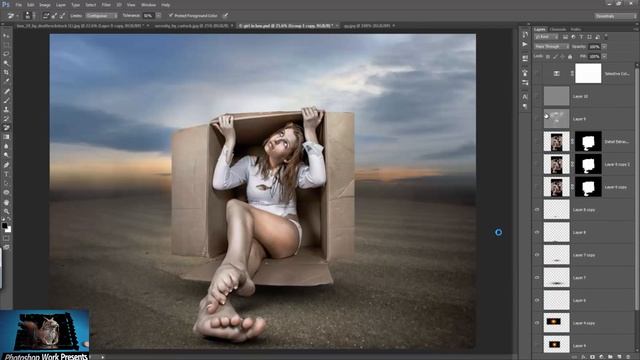This screenshot has height=360, width=640.
Task: Show the Layer 10 layer
Action: [x=537, y=96]
